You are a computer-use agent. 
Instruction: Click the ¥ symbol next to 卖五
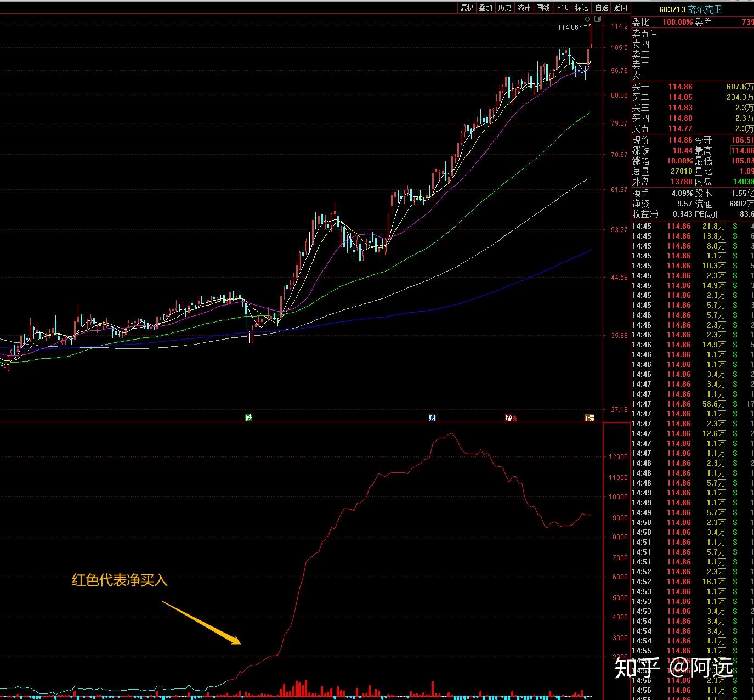tap(654, 33)
